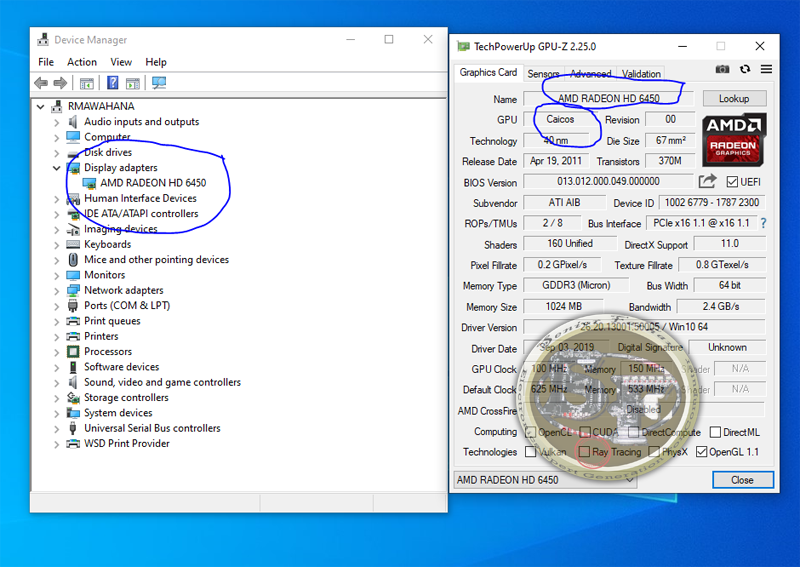Click the Help question-mark toolbar icon
This screenshot has height=567, width=800.
[x=112, y=83]
